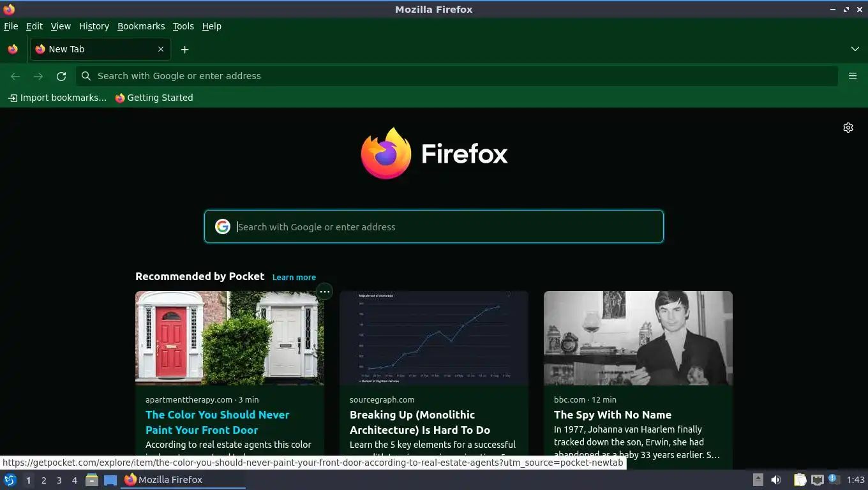Maximize or restore the Firefox window
Screen dimensions: 868x490
pos(846,9)
